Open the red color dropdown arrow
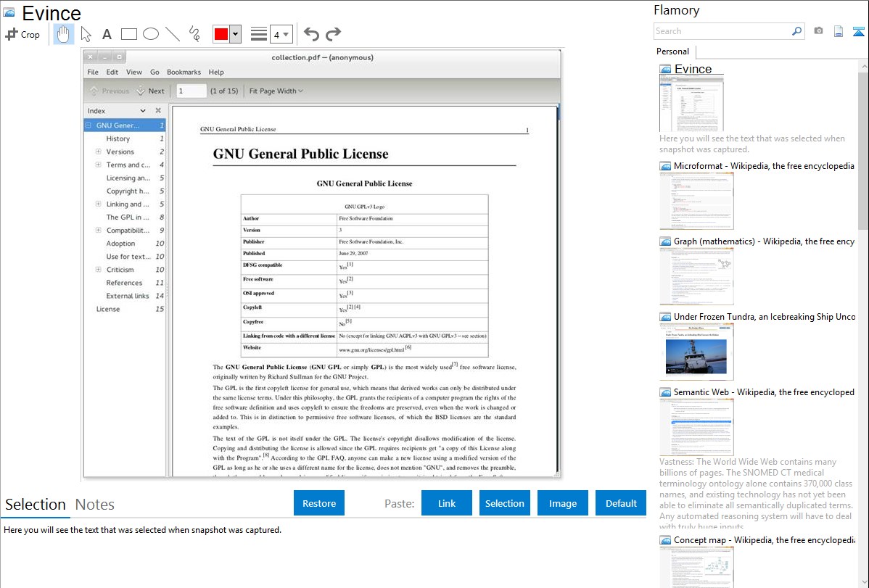The height and width of the screenshot is (588, 869). (x=235, y=34)
